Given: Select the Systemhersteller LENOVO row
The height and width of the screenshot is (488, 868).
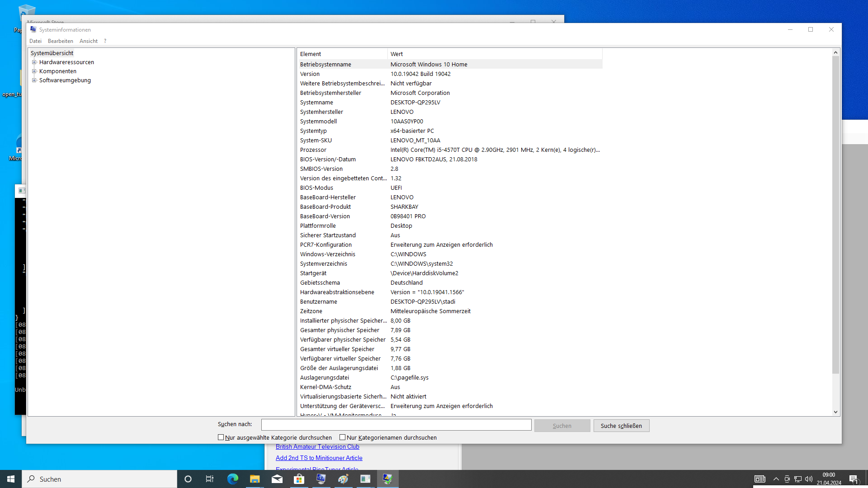Looking at the screenshot, I should tap(450, 112).
